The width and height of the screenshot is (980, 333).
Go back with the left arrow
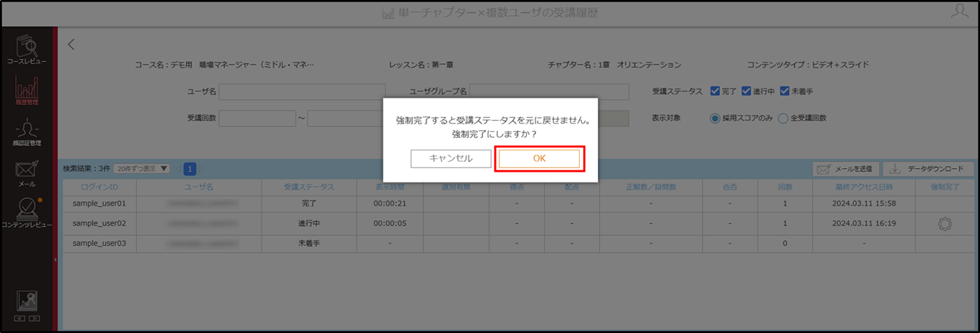click(72, 45)
